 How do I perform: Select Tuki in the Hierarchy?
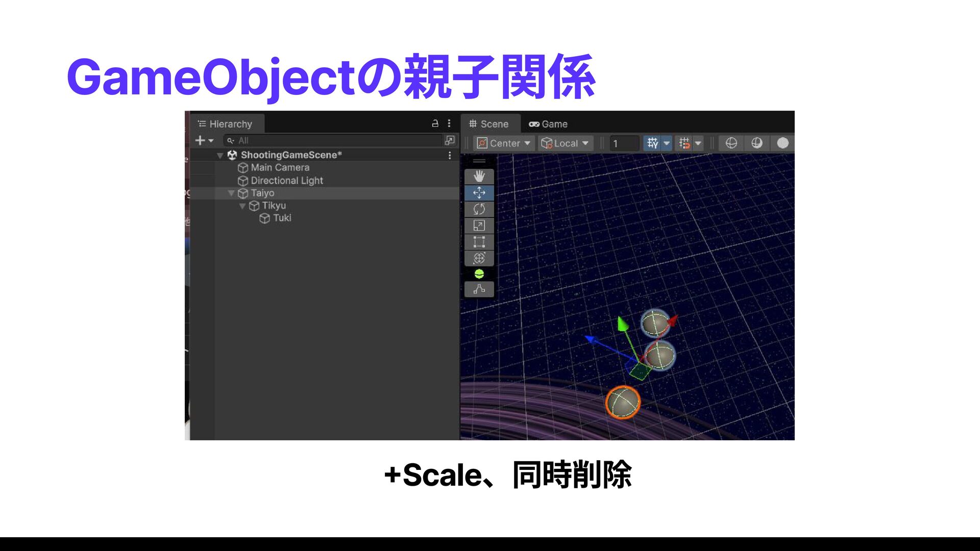[x=282, y=218]
